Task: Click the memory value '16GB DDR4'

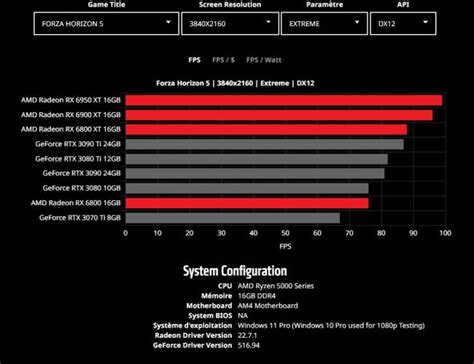Action: pos(257,296)
